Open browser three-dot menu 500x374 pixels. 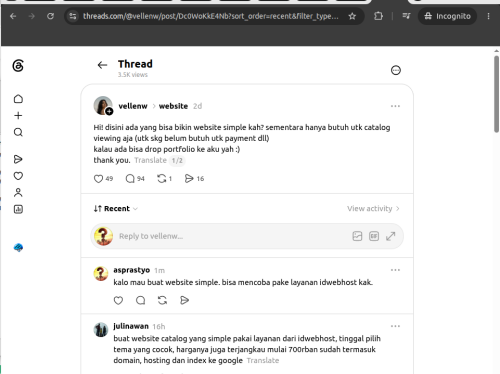click(488, 16)
